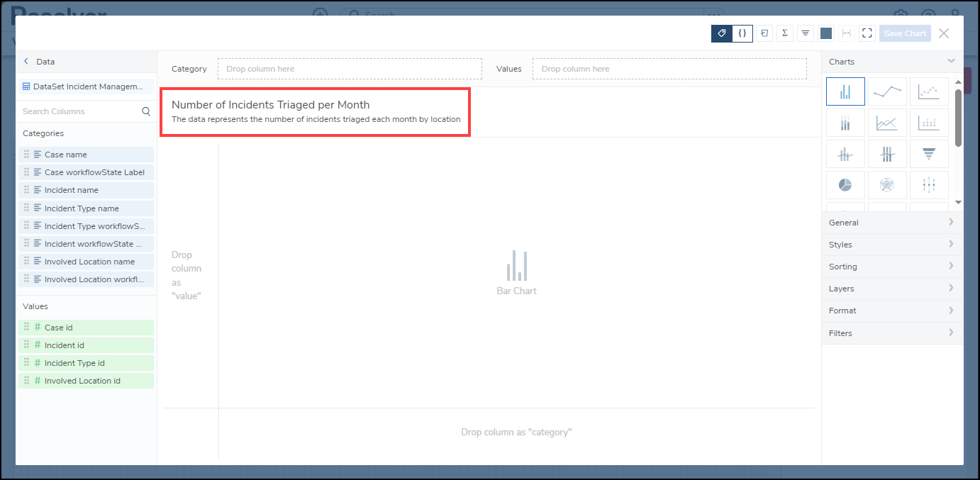Expand the General section
This screenshot has height=480, width=980.
[x=892, y=223]
